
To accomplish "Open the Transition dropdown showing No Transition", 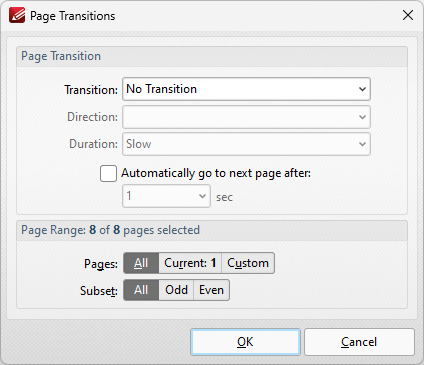I will pos(246,89).
